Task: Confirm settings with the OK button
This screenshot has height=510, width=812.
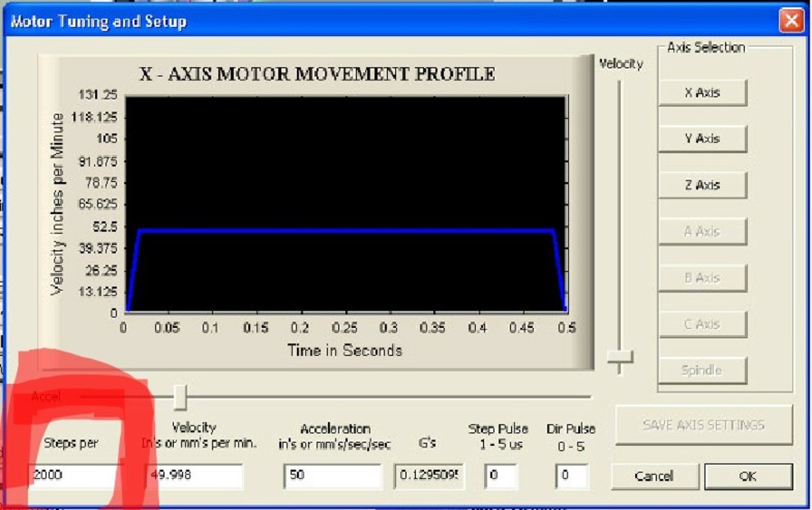Action: 748,476
